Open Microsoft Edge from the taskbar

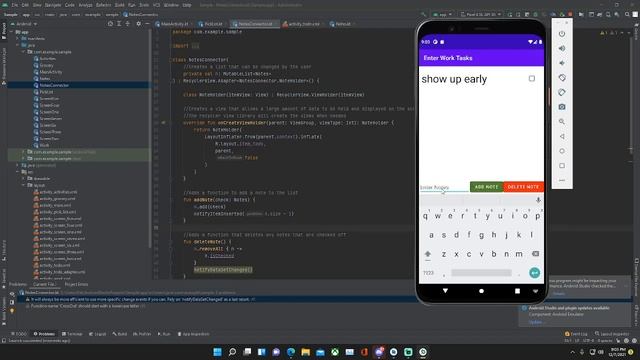click(291, 352)
